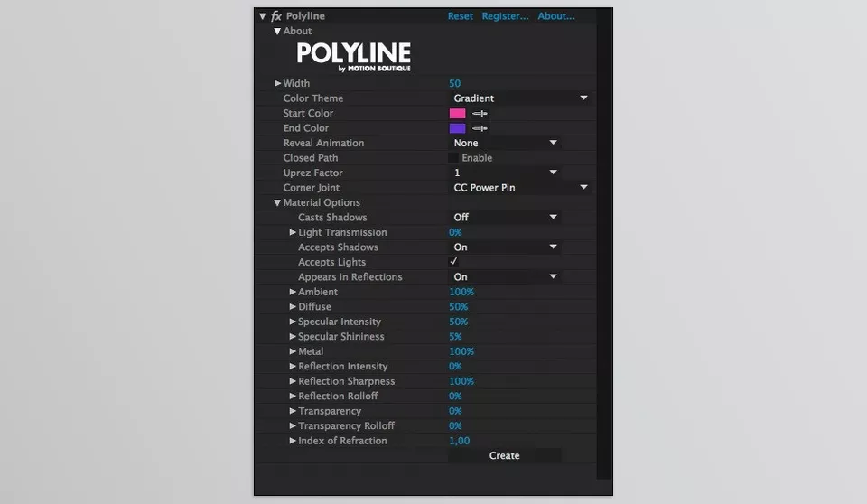Open the Accepts Shadows dropdown
This screenshot has width=867, height=504.
tap(504, 247)
